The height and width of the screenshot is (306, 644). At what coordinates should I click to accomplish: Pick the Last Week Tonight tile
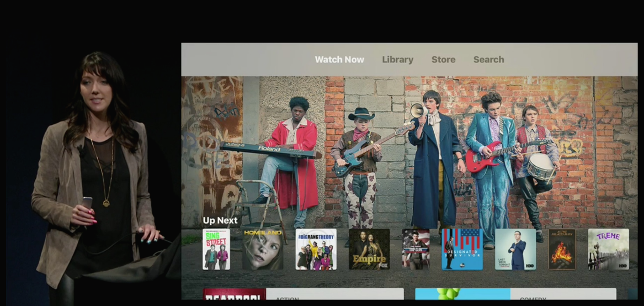click(x=515, y=249)
